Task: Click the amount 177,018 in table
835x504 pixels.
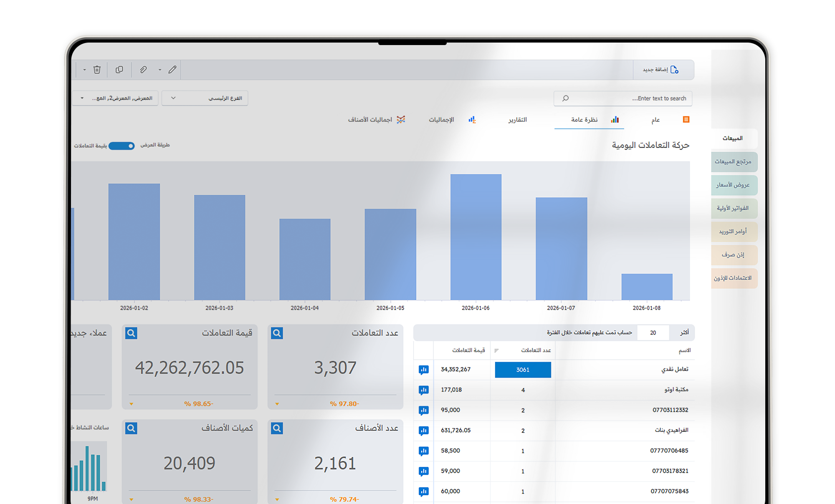Action: [x=451, y=390]
